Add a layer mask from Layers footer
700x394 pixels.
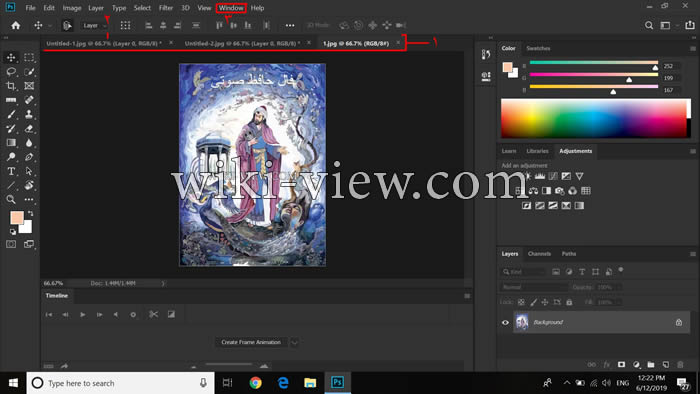point(621,365)
